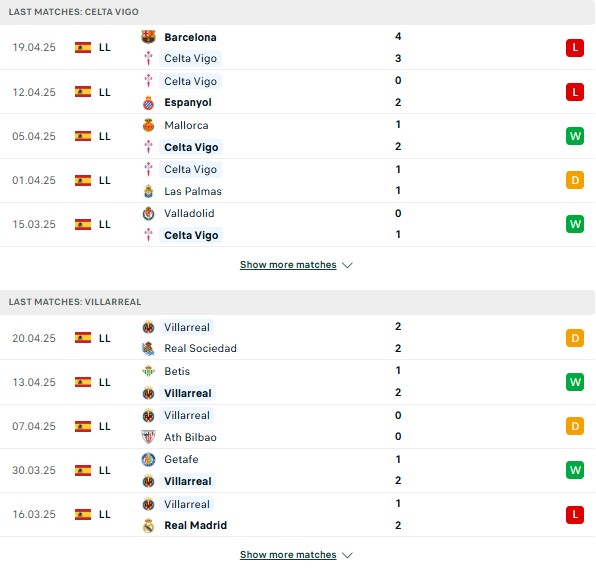Click the Mallorca club crest icon
Viewport: 596px width, 580px height.
click(148, 125)
